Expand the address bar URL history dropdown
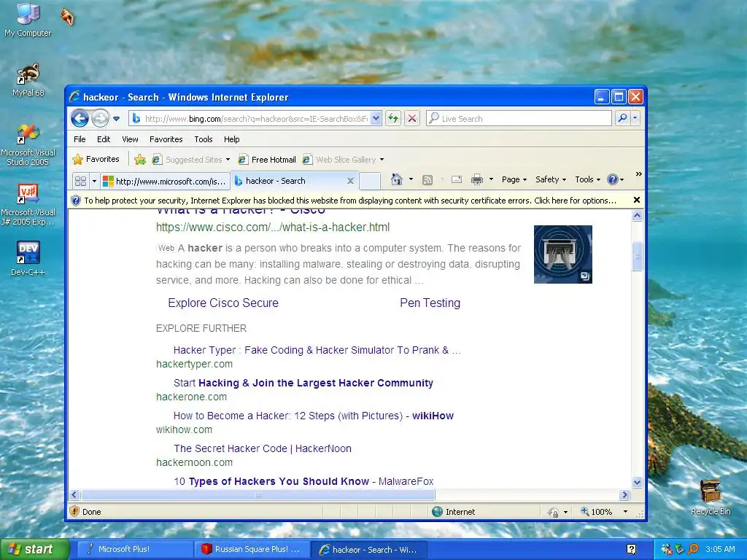 pos(376,119)
